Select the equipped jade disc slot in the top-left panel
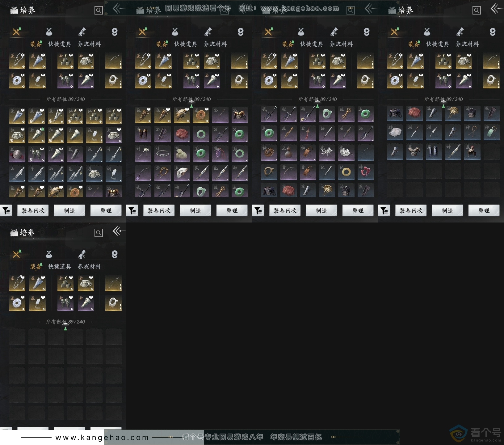Screen dimensions: 504x445 pyautogui.click(x=17, y=80)
